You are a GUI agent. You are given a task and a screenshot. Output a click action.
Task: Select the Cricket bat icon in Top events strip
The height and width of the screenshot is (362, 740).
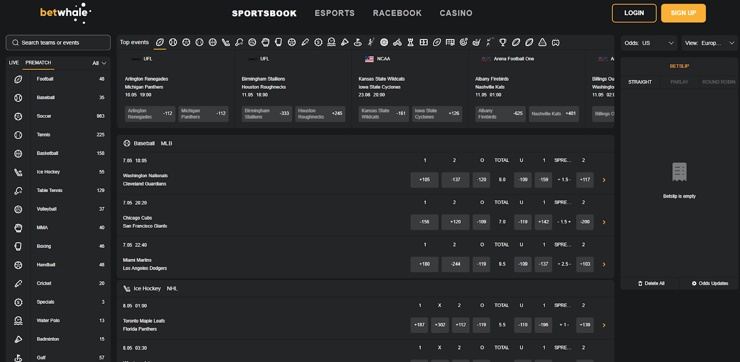(x=305, y=42)
